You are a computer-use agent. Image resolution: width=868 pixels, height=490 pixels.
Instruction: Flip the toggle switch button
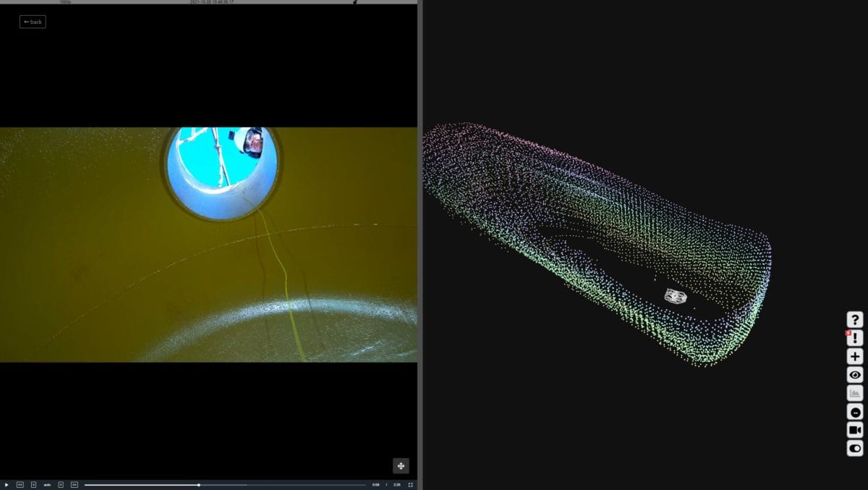coord(855,449)
